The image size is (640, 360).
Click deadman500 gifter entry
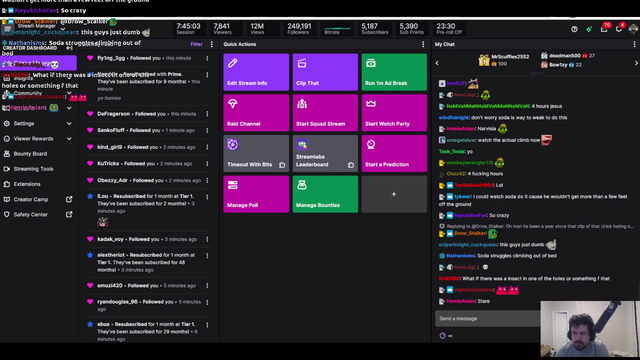pos(568,56)
